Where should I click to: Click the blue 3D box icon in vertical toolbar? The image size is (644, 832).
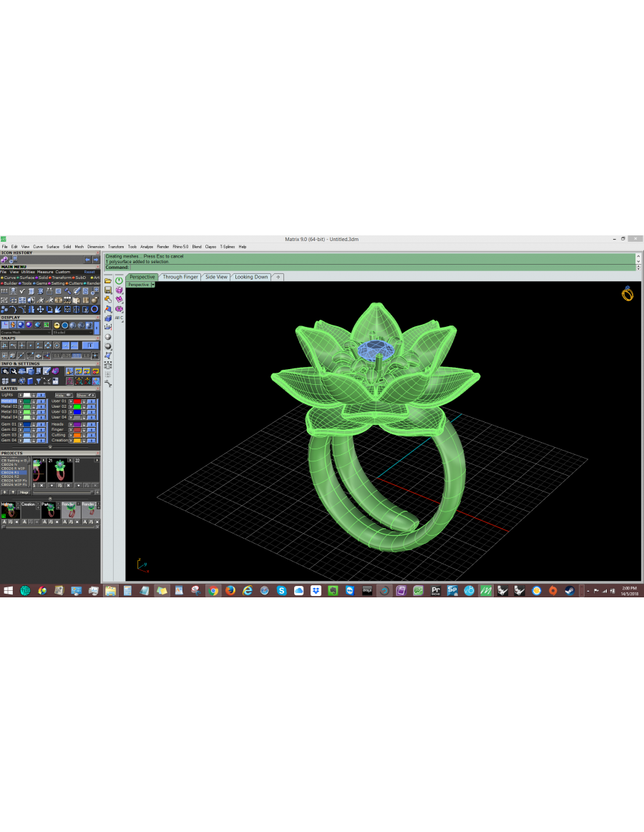(108, 318)
